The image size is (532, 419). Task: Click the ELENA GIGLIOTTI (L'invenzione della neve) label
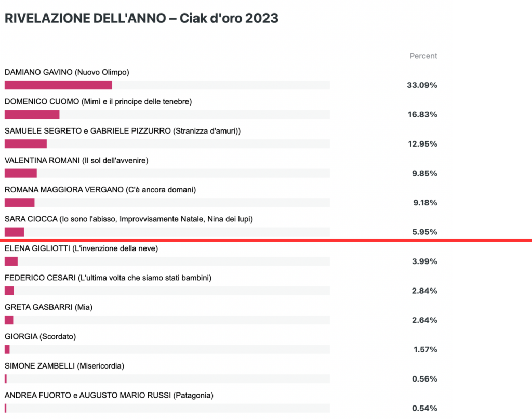pyautogui.click(x=81, y=248)
